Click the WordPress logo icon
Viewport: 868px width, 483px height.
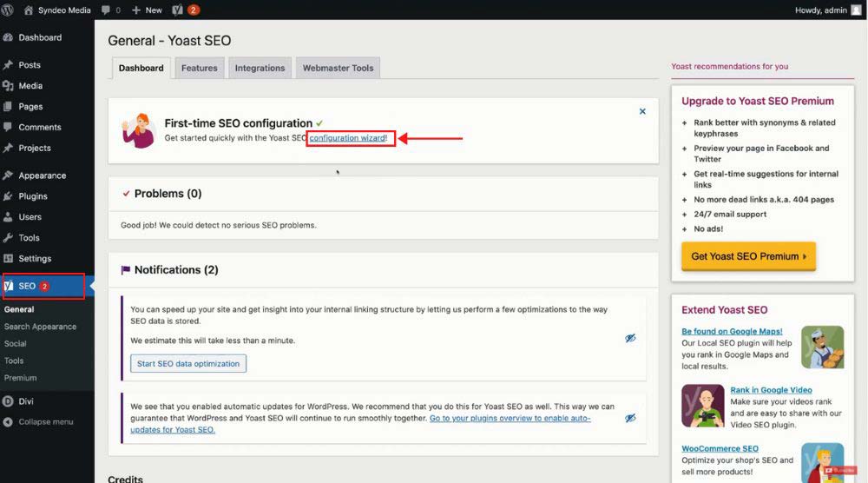click(x=9, y=10)
